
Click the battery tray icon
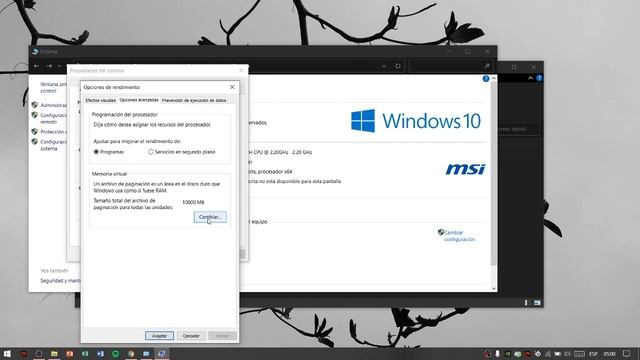tap(558, 354)
